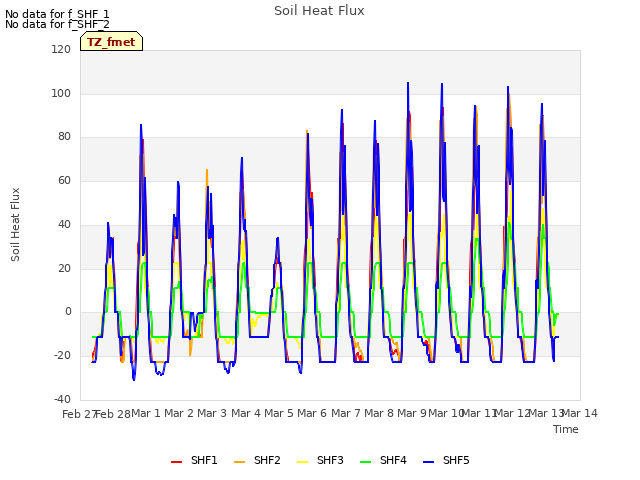
Task: Click the 100 y-axis tick label
Action: pos(61,93)
